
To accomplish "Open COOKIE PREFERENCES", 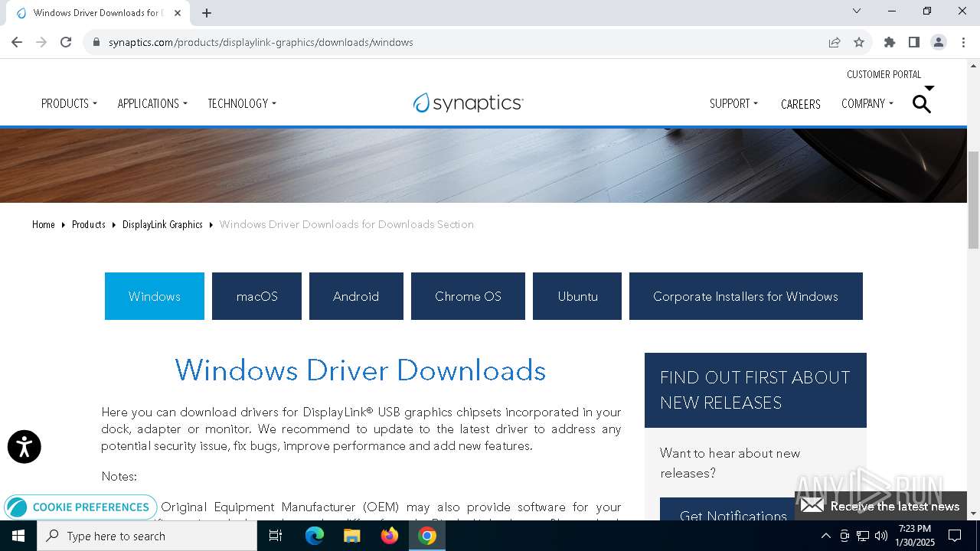I will coord(80,507).
